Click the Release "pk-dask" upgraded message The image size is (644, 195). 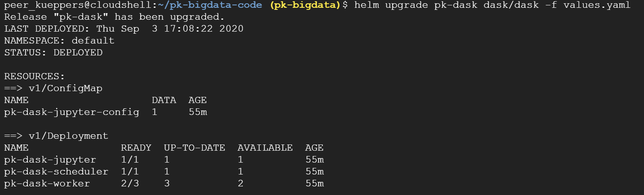point(114,17)
